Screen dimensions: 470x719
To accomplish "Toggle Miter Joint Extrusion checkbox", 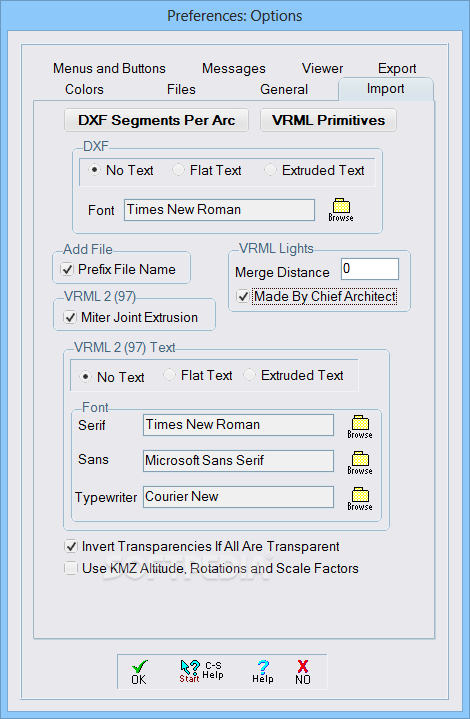I will pyautogui.click(x=70, y=317).
